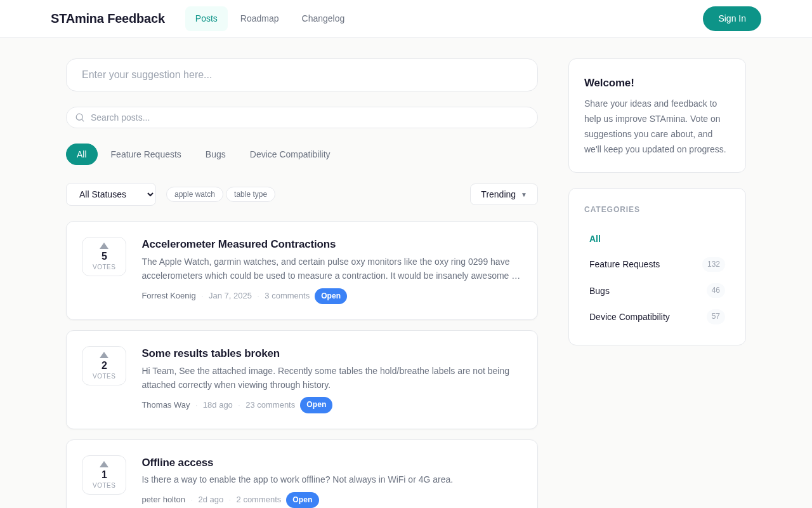Screen dimensions: 812x508
Task: Click into the Search posts field
Action: point(311,117)
